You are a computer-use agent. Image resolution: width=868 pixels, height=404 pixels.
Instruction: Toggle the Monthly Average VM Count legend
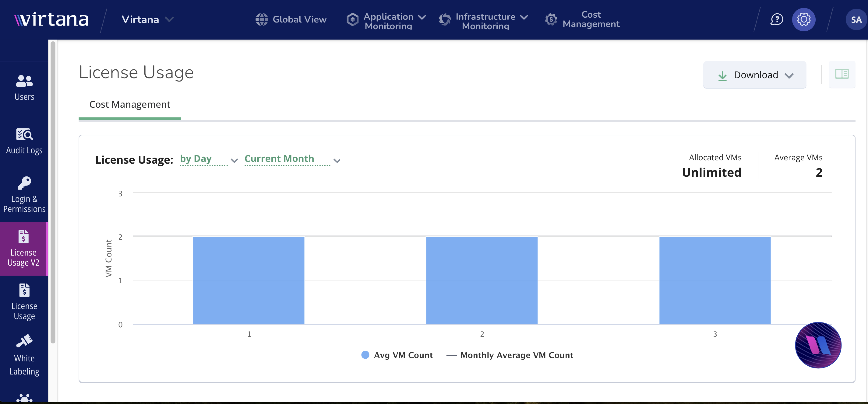510,355
